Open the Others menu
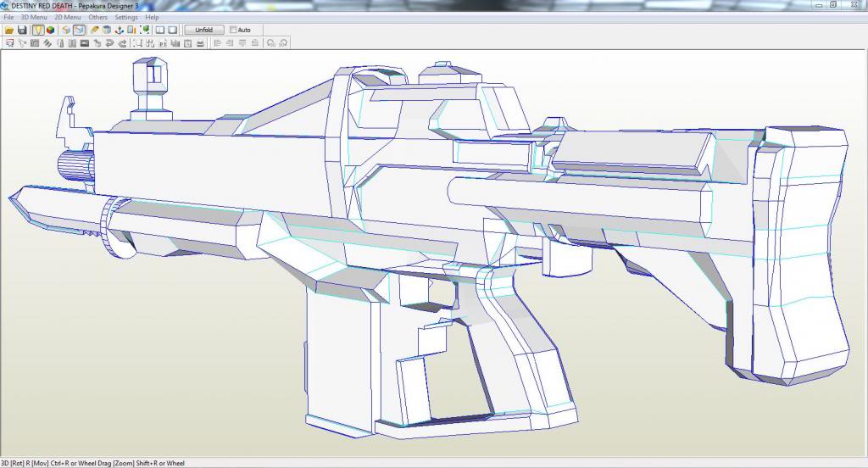Viewport: 868px width, 468px height. [x=98, y=17]
